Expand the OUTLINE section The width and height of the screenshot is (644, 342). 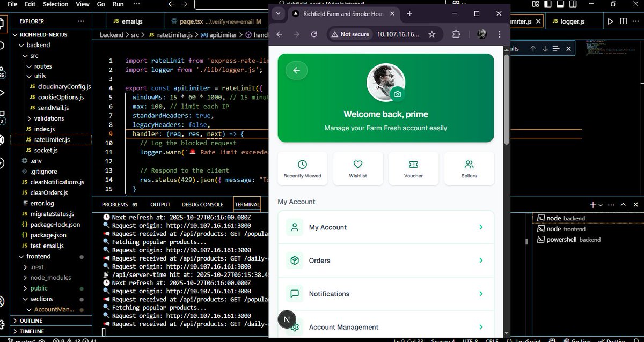coord(52,321)
